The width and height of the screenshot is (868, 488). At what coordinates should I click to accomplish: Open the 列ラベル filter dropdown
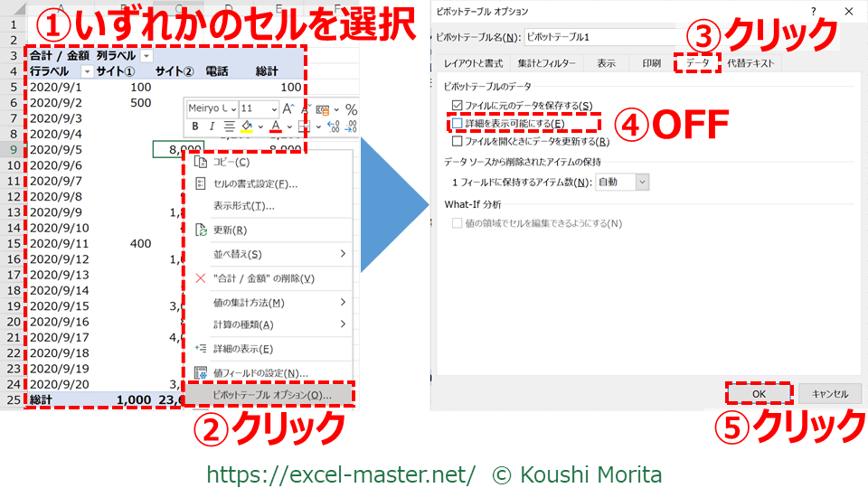146,56
